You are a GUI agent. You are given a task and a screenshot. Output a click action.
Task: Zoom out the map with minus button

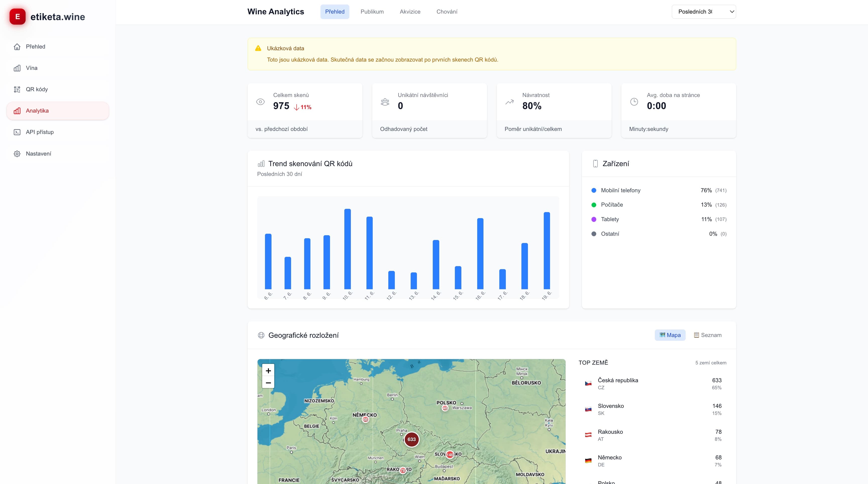click(268, 383)
